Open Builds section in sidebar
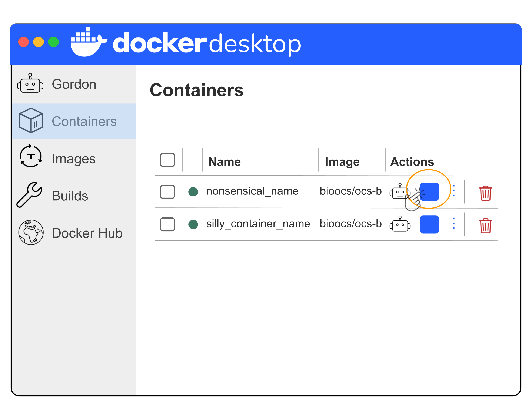This screenshot has height=416, width=532. (74, 196)
